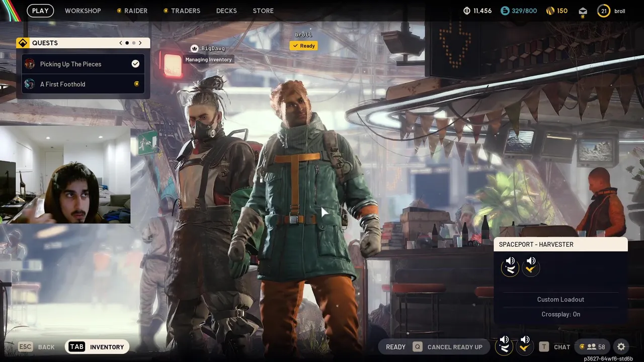This screenshot has width=644, height=362.
Task: Open the DECKS tab
Action: (226, 11)
